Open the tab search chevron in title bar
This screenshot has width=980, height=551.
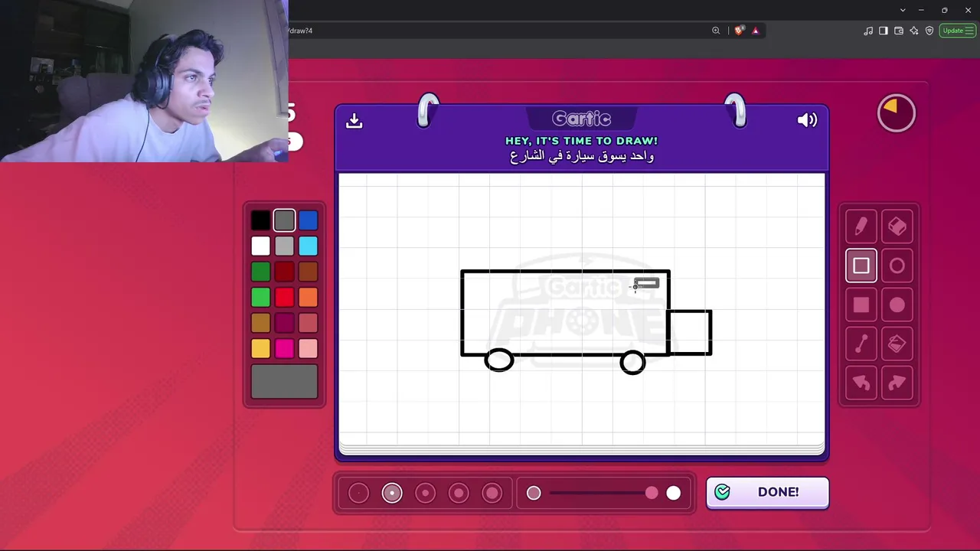[x=903, y=10]
